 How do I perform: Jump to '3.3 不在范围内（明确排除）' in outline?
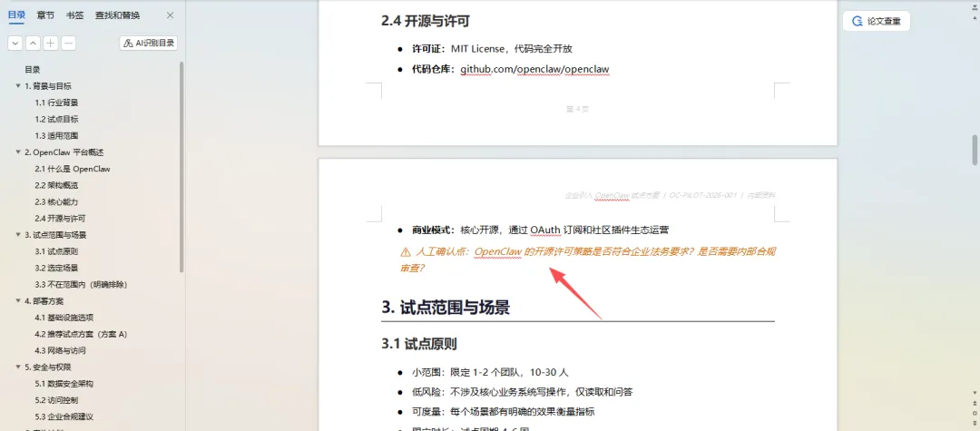[x=82, y=284]
